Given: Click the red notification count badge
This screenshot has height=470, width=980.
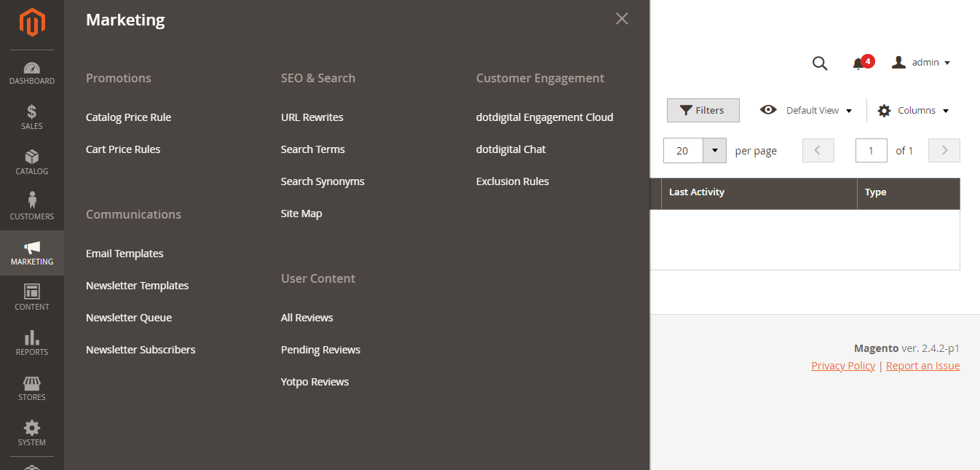Looking at the screenshot, I should 868,61.
